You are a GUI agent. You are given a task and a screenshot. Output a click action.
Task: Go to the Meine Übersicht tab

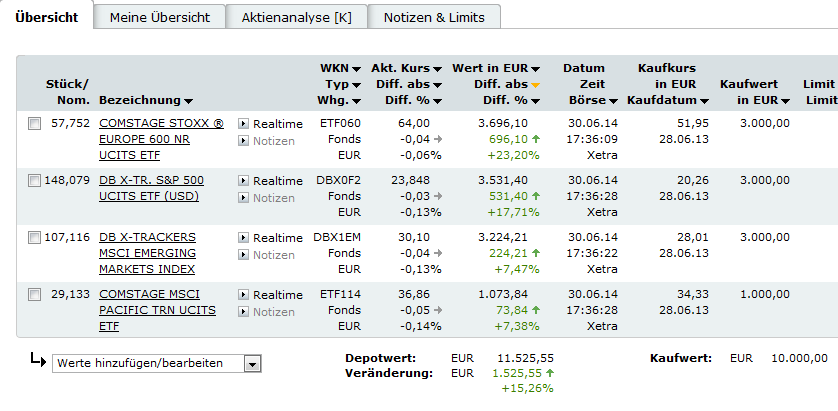(x=160, y=17)
